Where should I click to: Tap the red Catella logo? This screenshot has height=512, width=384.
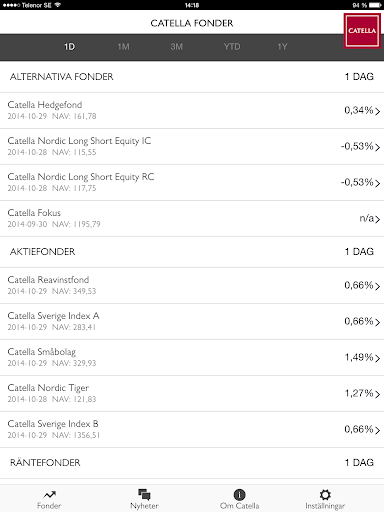[x=362, y=31]
